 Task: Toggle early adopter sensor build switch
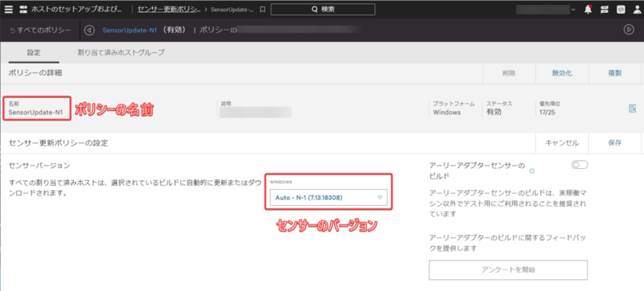point(580,165)
